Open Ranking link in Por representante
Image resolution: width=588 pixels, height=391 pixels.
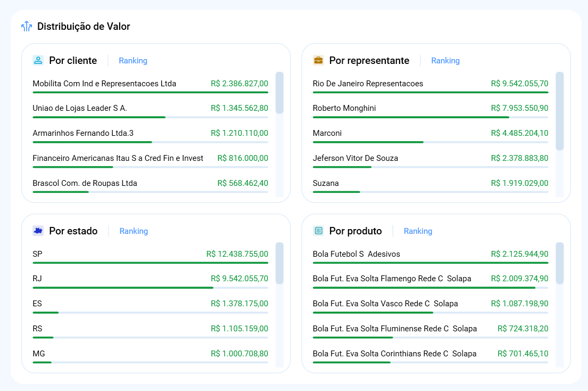pos(445,61)
